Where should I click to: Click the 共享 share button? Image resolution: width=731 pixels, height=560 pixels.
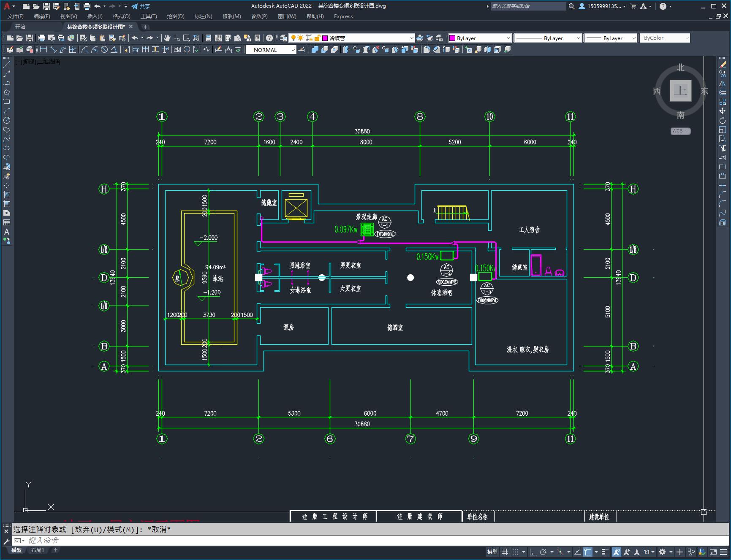pos(141,6)
